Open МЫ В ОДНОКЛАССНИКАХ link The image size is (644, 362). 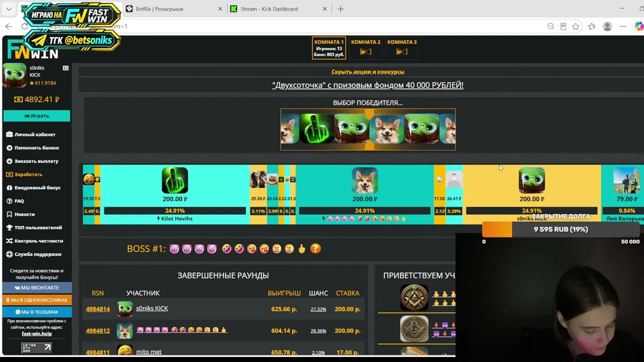[x=37, y=300]
